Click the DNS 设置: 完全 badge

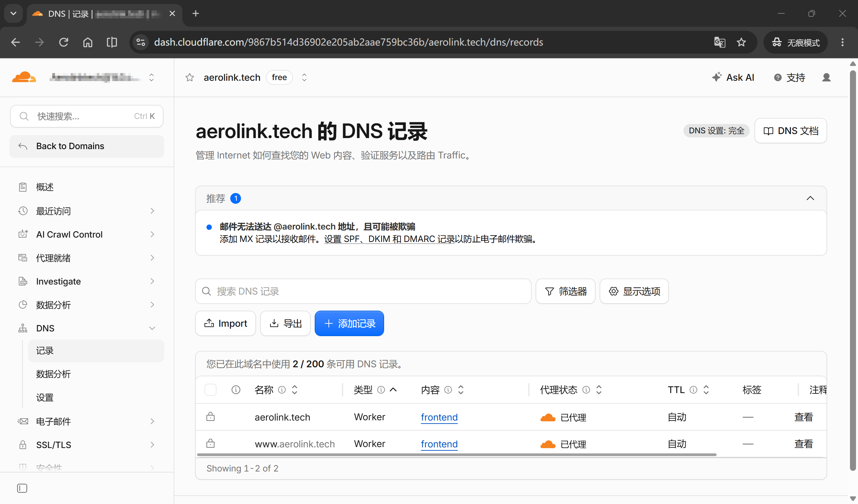point(716,131)
